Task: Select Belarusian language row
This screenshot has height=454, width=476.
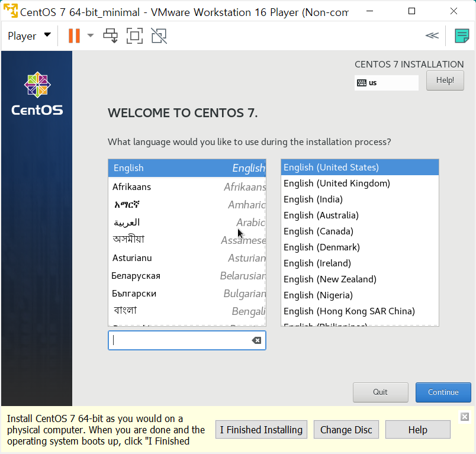Action: [187, 276]
